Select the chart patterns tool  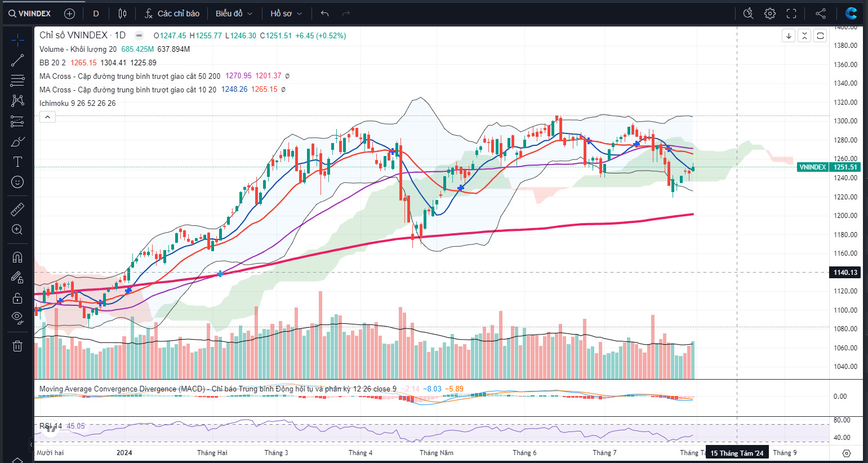click(17, 101)
